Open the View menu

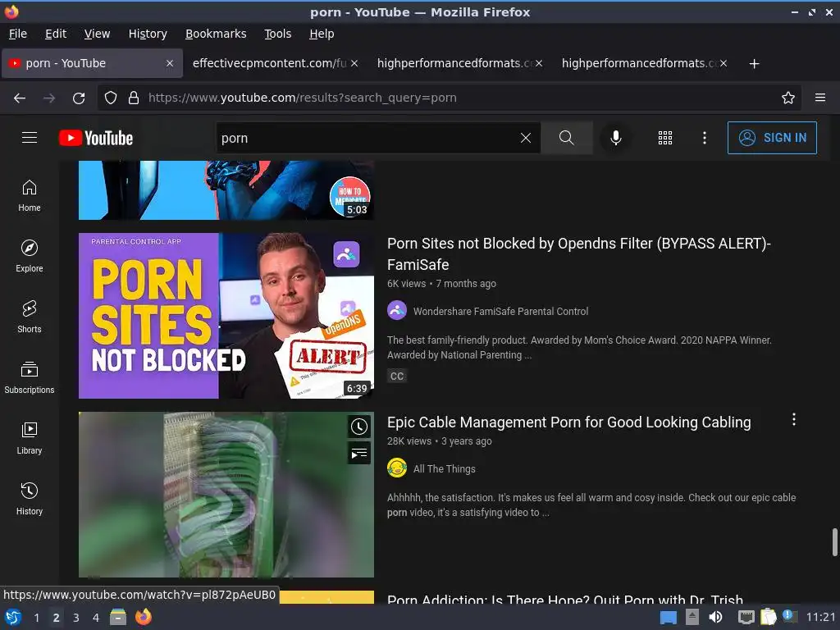click(97, 34)
